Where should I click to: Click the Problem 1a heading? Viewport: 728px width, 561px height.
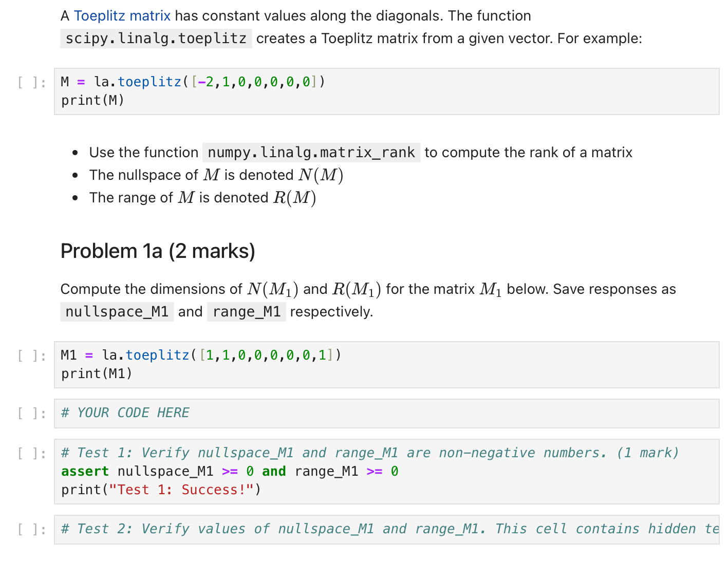coord(157,251)
